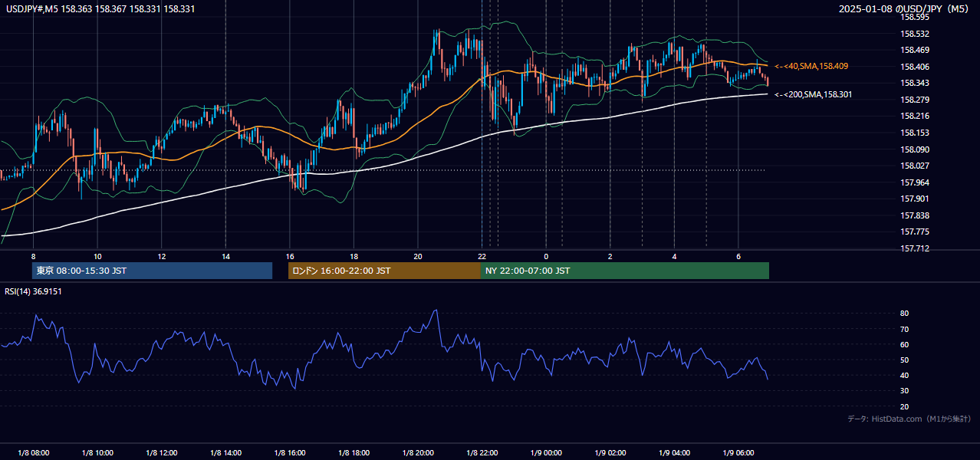
Task: Click the RSI(14) 36.9151 indicator label
Action: pyautogui.click(x=33, y=291)
